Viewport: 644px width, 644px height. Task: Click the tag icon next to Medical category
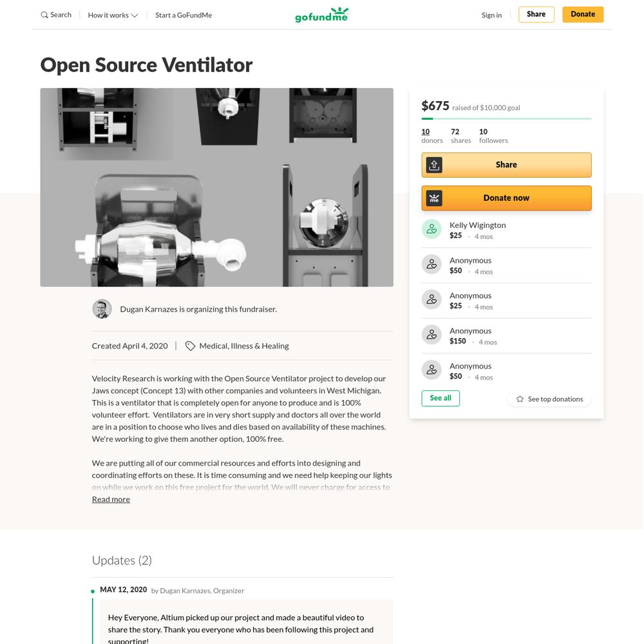pos(190,346)
